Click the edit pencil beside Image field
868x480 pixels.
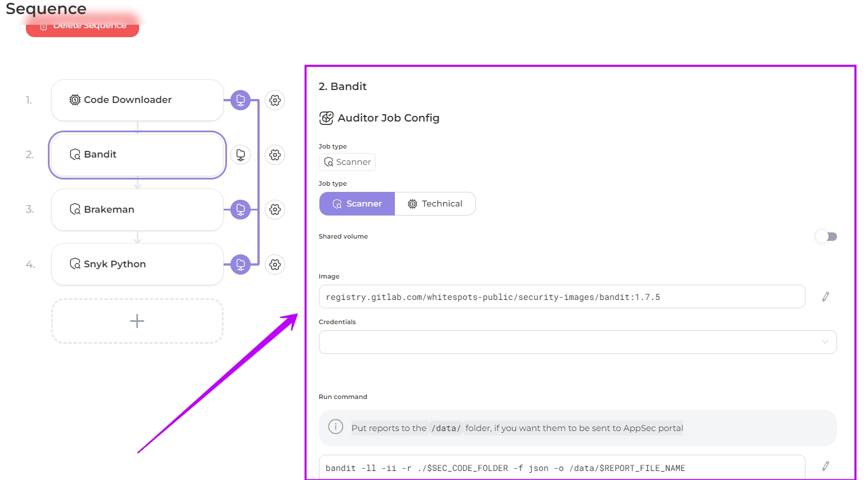pos(825,297)
